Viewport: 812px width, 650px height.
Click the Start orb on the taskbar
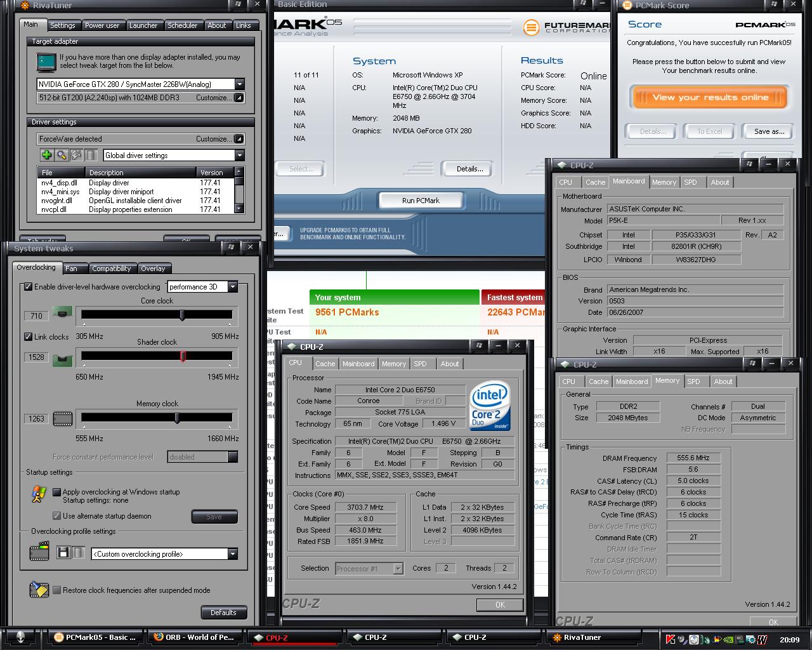click(x=20, y=637)
